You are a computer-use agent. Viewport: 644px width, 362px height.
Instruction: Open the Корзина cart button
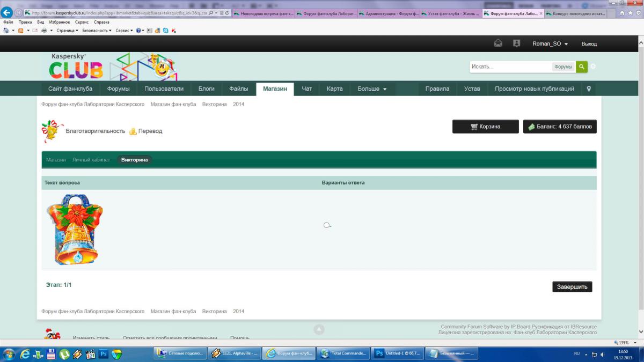click(x=486, y=127)
